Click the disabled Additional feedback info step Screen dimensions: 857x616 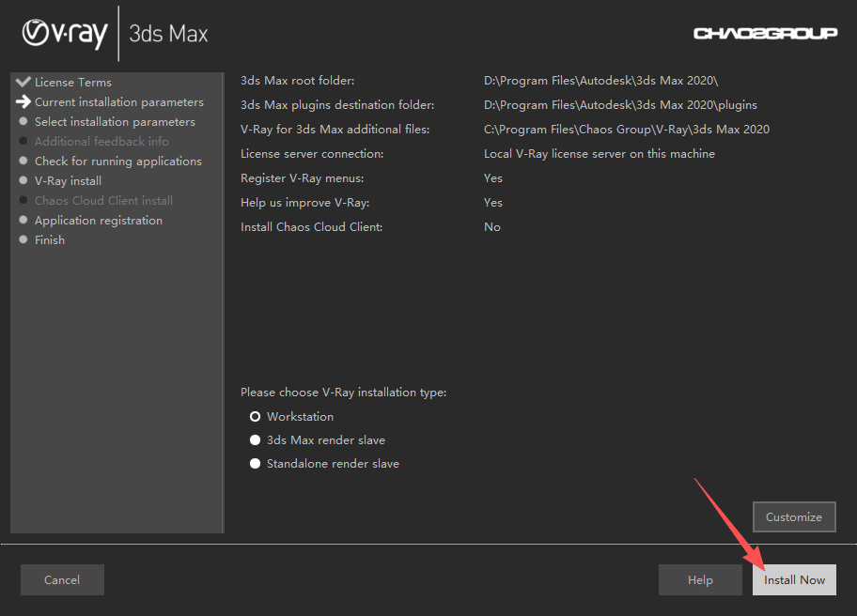click(x=101, y=142)
